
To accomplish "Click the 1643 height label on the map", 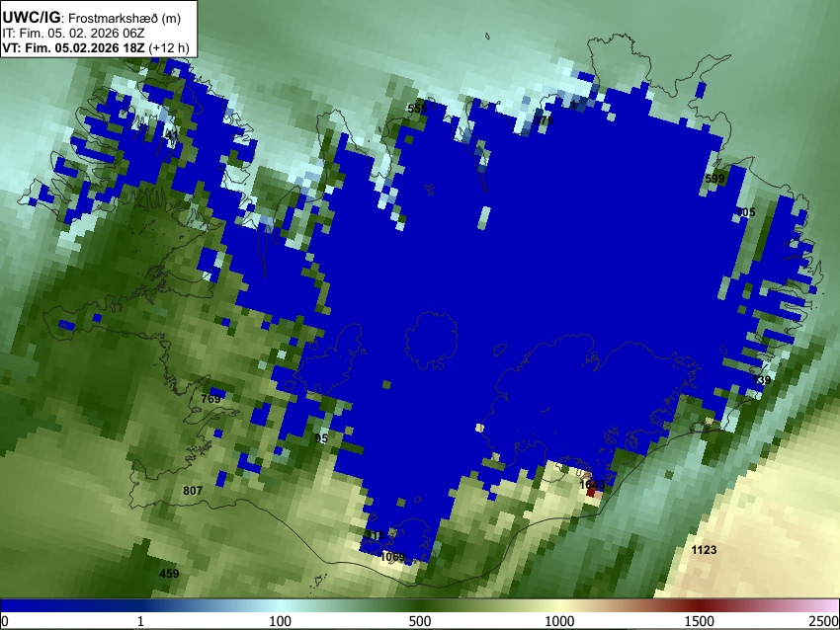I will click(x=592, y=485).
